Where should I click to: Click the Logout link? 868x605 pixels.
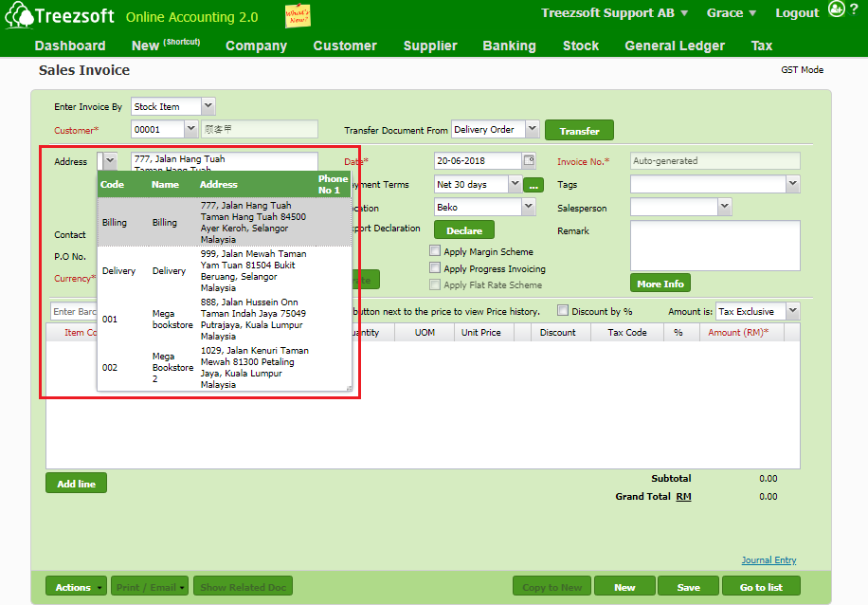[x=797, y=13]
